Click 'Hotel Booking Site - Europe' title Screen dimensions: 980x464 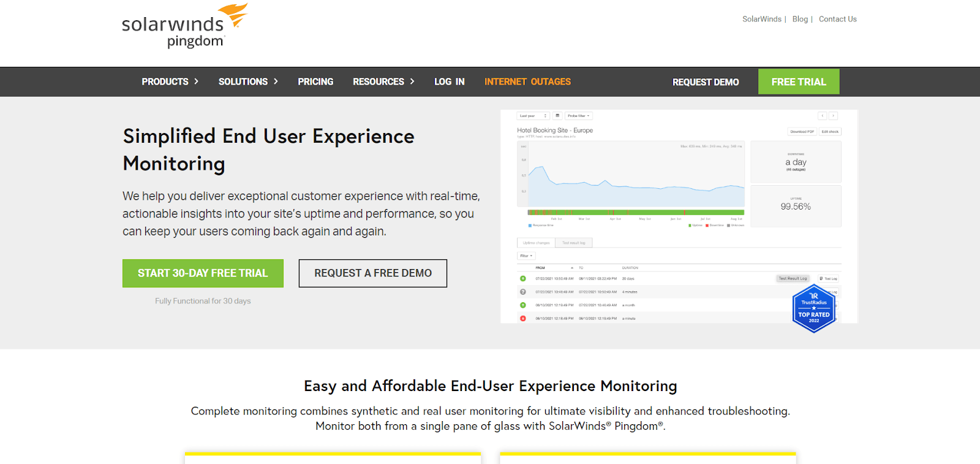point(555,131)
